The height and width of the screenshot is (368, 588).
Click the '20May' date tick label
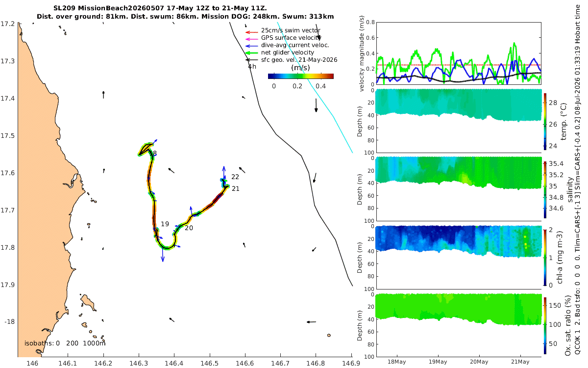pos(479,362)
